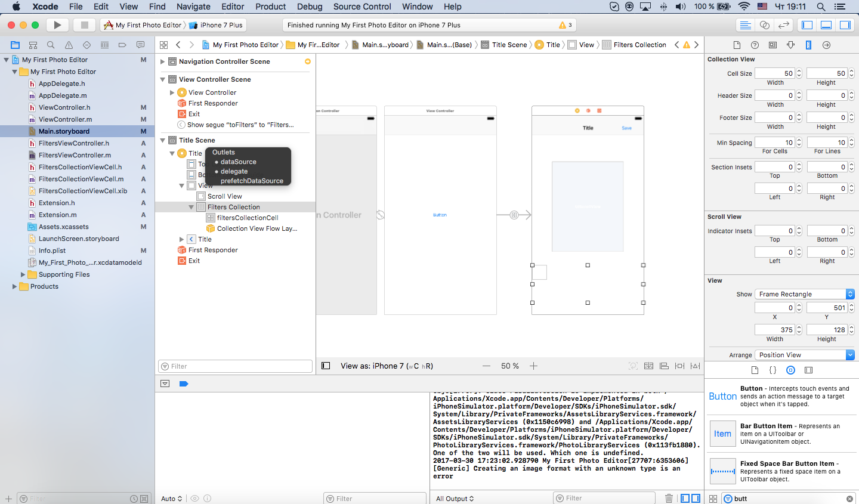The height and width of the screenshot is (504, 859).
Task: Open the Editor menu
Action: [233, 7]
